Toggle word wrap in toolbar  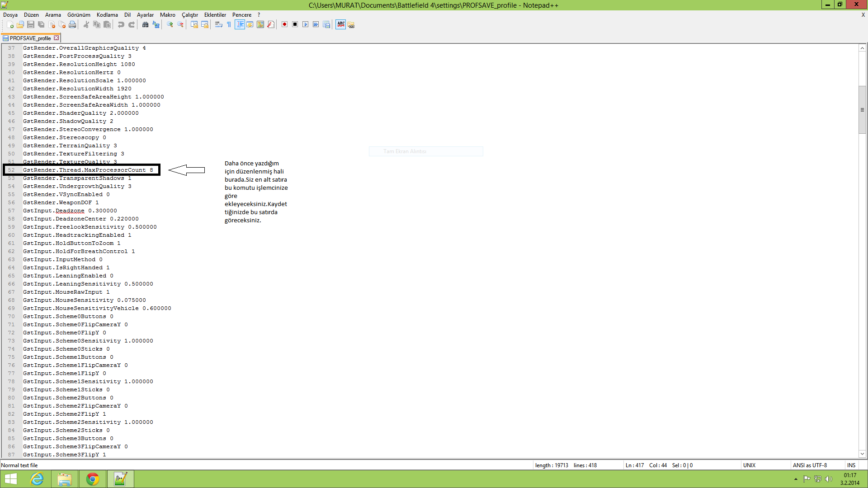tap(218, 24)
